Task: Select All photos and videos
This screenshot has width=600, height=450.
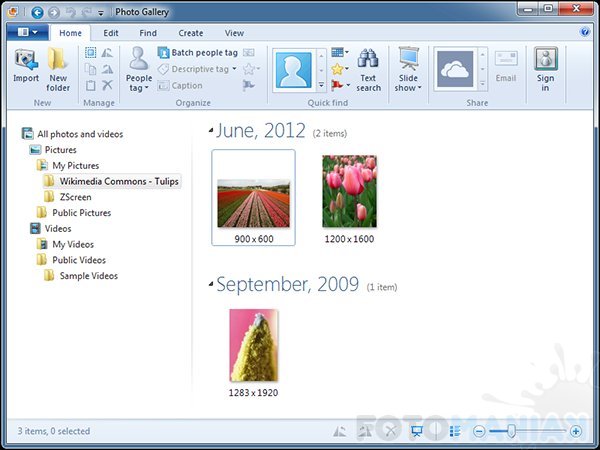Action: pyautogui.click(x=73, y=134)
